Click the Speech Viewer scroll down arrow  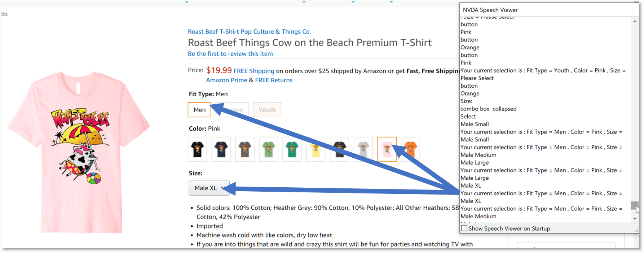click(635, 218)
